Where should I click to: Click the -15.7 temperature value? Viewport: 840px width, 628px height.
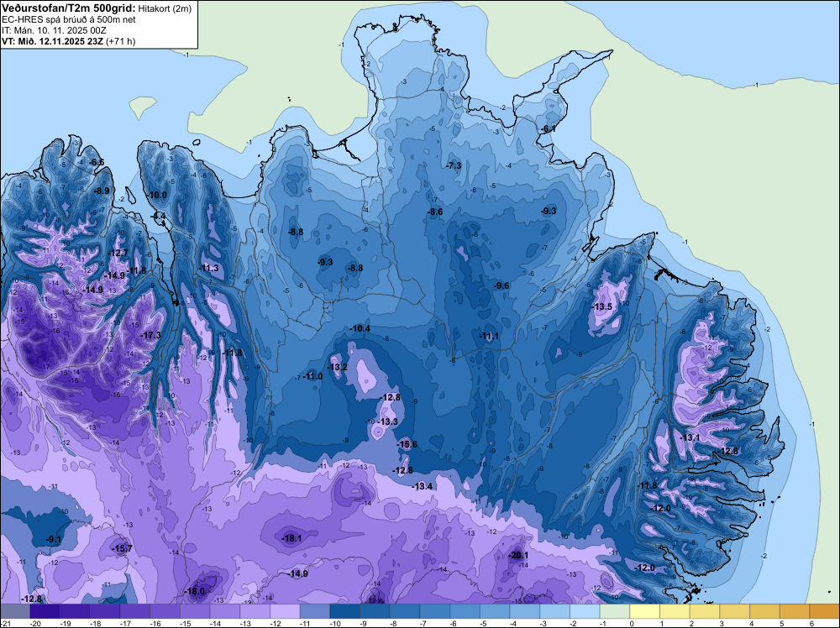click(x=122, y=548)
